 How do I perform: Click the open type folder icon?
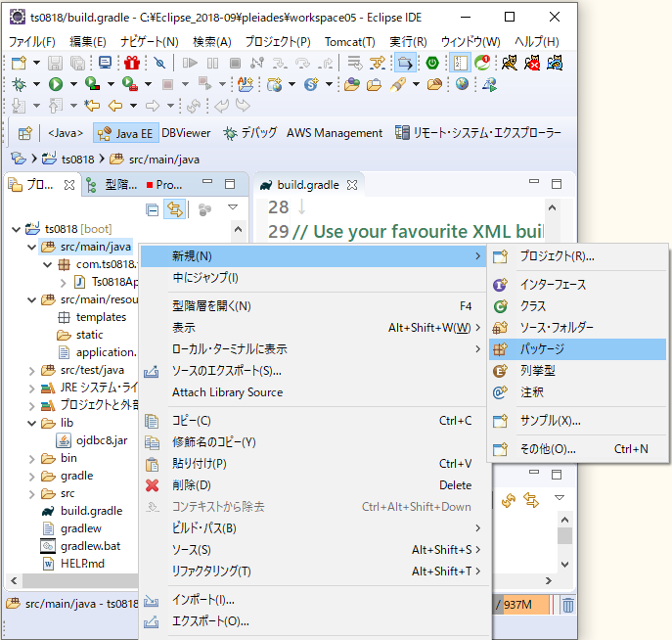click(x=352, y=84)
